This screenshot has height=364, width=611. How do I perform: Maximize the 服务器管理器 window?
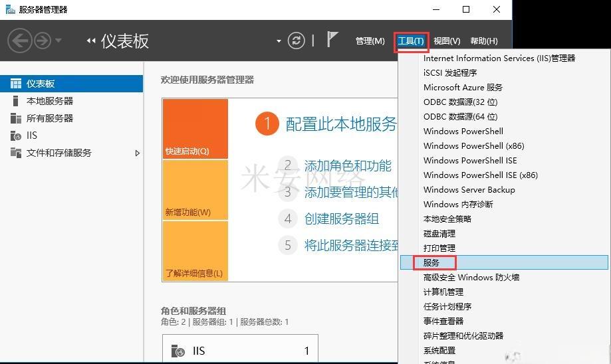tap(466, 9)
